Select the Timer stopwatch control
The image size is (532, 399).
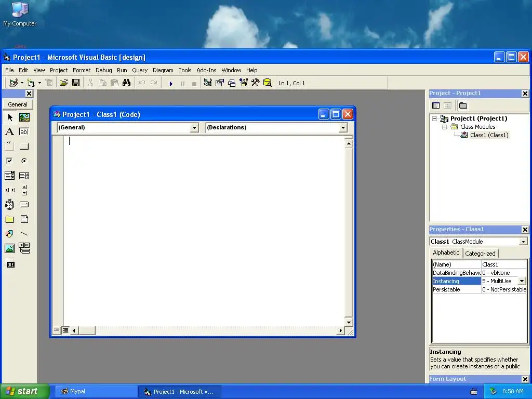(10, 205)
